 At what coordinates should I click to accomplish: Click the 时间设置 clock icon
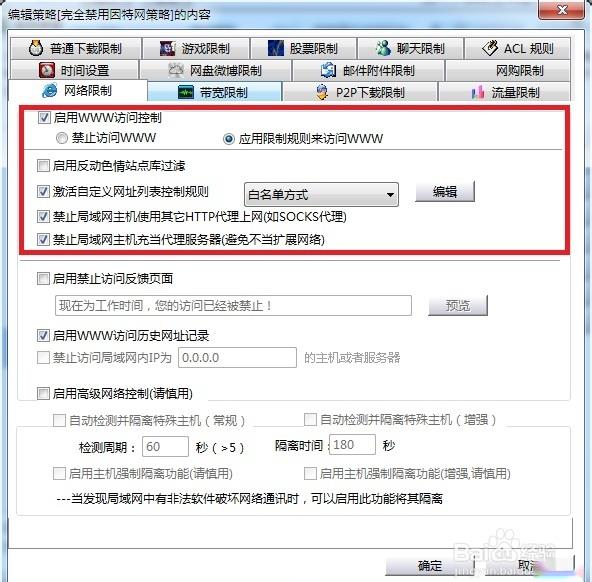pos(47,71)
